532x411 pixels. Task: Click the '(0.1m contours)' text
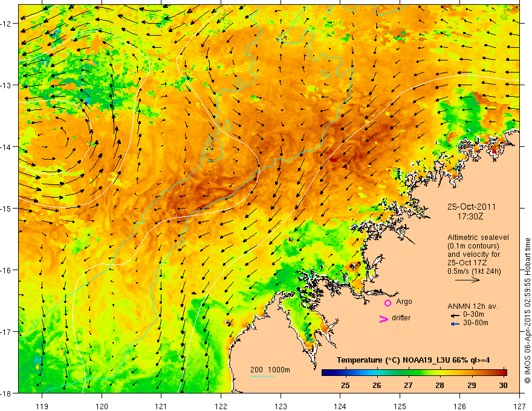tap(473, 246)
